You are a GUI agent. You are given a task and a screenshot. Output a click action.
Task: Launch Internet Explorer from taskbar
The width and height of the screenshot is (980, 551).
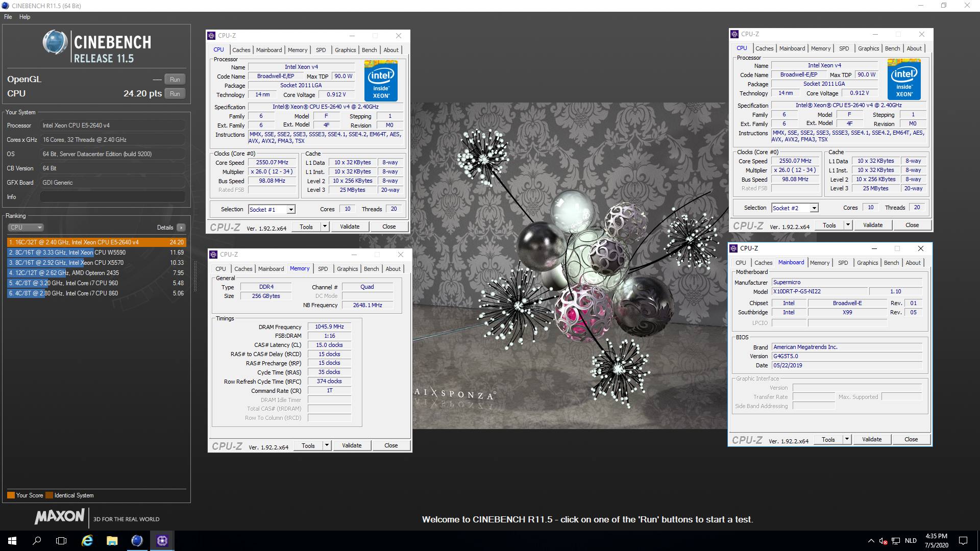87,541
